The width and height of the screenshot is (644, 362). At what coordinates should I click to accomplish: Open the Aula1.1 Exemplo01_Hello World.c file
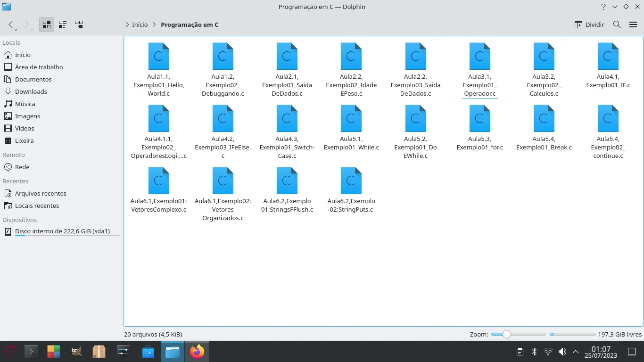coord(159,57)
